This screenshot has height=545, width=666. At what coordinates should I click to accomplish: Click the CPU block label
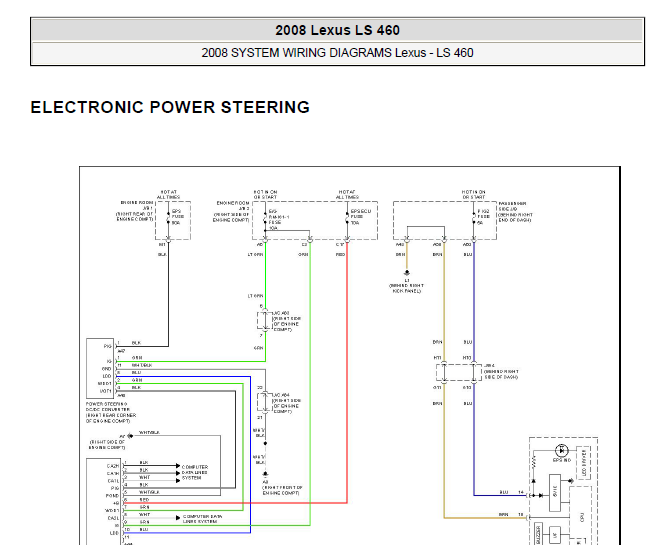[581, 517]
